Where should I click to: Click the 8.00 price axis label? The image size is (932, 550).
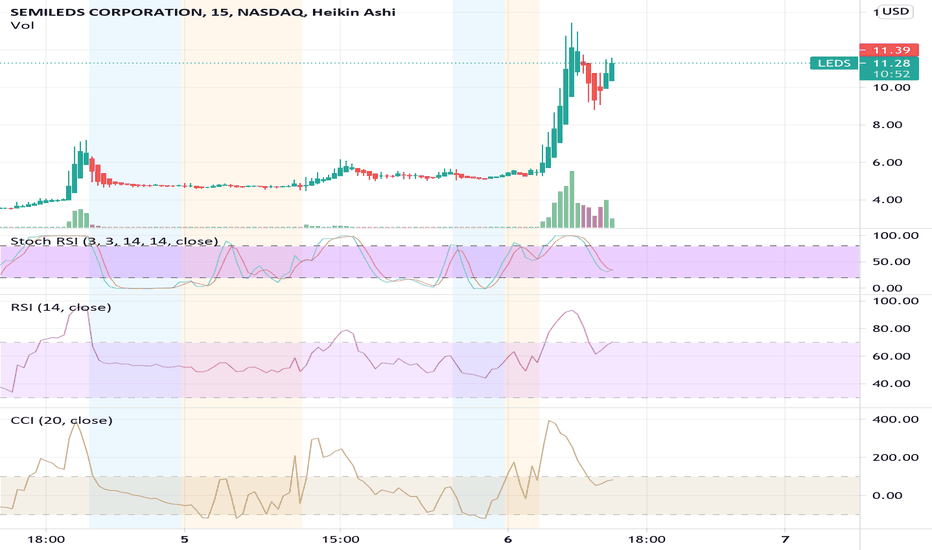pyautogui.click(x=887, y=125)
